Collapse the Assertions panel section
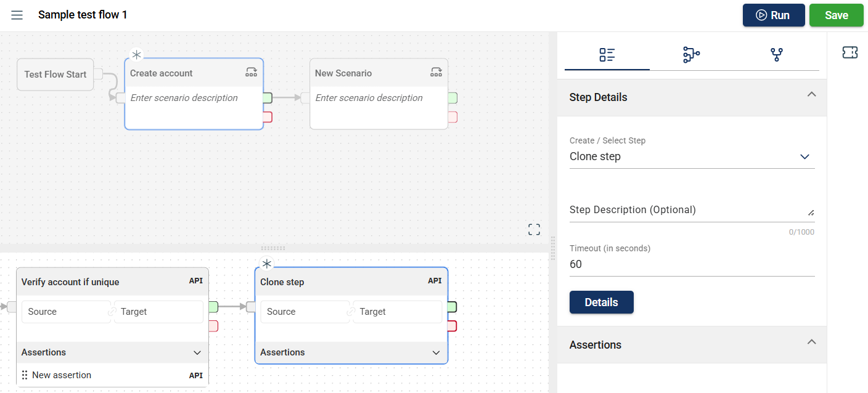The image size is (868, 393). [811, 342]
